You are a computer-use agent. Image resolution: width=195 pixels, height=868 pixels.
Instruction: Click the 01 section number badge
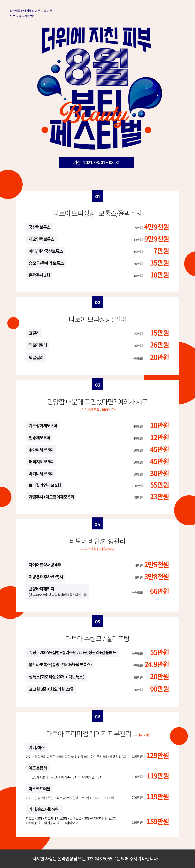[97, 196]
